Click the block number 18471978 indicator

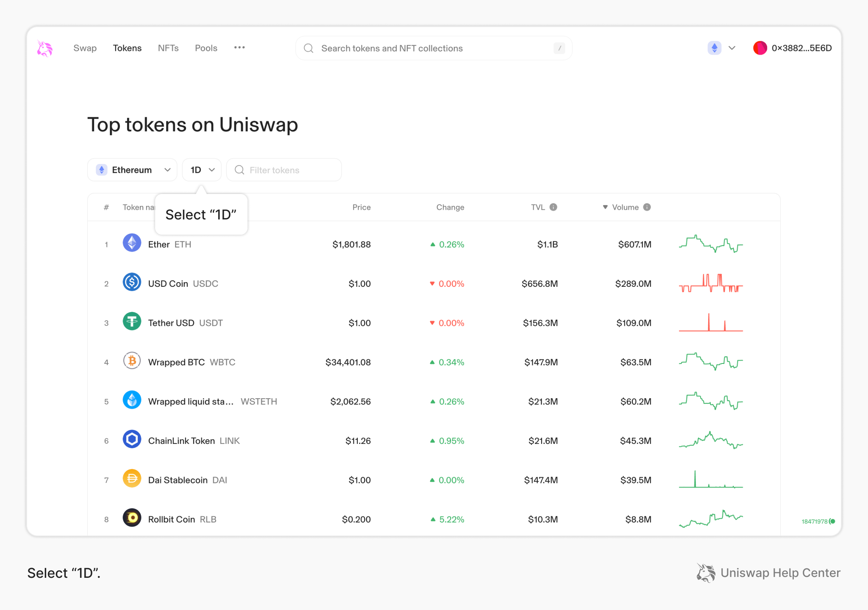pos(818,521)
